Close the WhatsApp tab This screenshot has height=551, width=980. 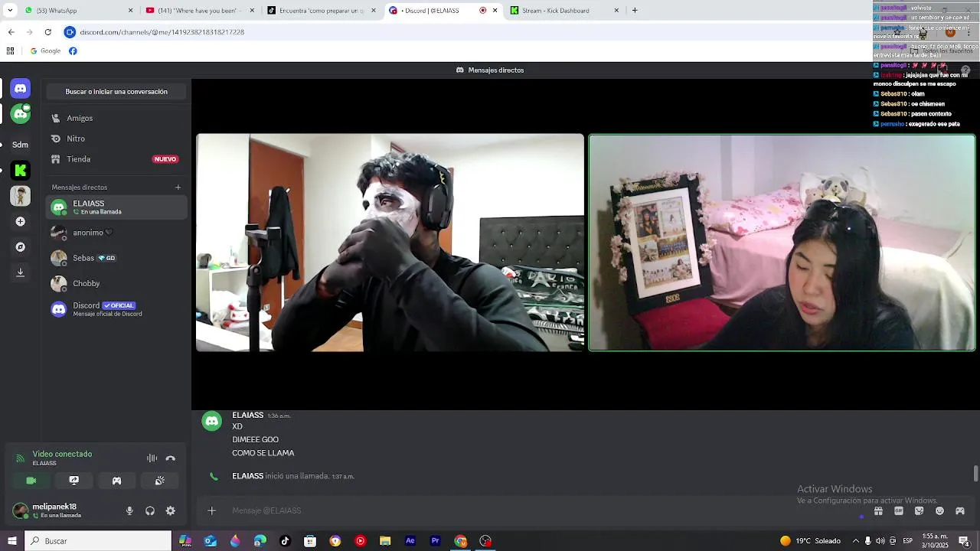coord(130,11)
